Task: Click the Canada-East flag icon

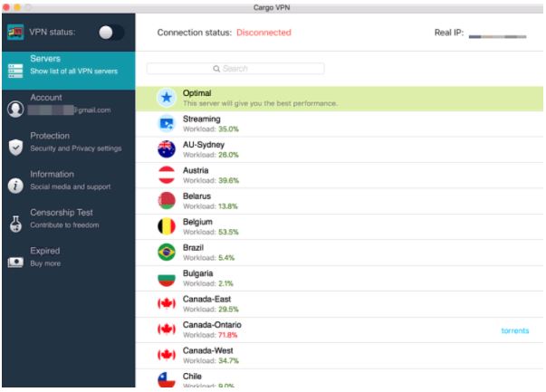Action: pos(167,303)
